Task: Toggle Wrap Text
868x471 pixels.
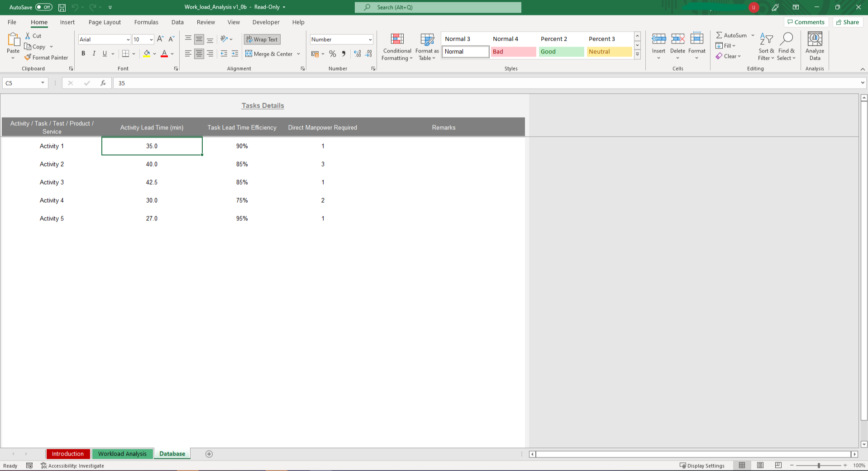Action: click(262, 39)
